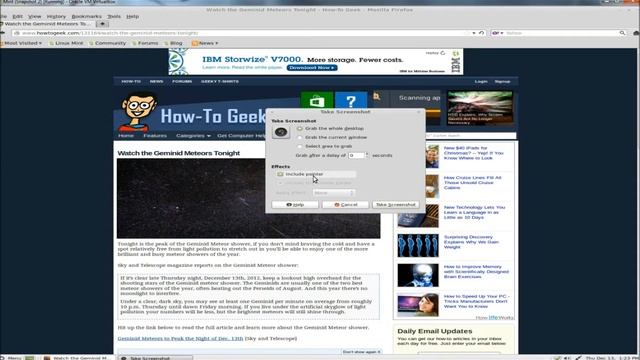This screenshot has height=360, width=640.
Task: Click the magnifier search icon in search box
Action: click(622, 33)
